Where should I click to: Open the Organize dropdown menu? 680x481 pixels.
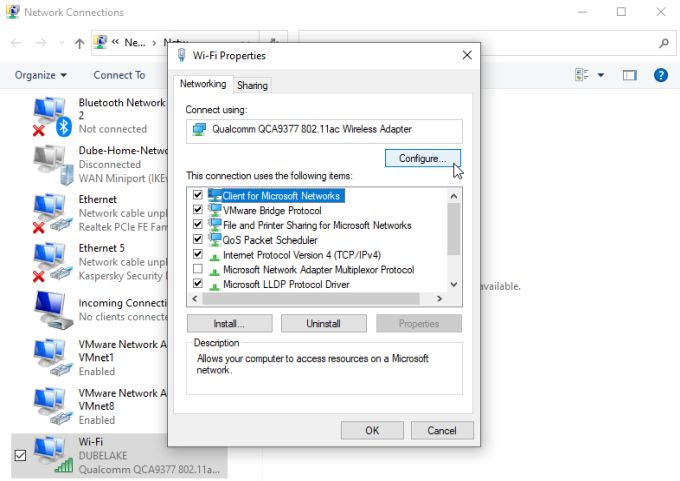pos(41,75)
